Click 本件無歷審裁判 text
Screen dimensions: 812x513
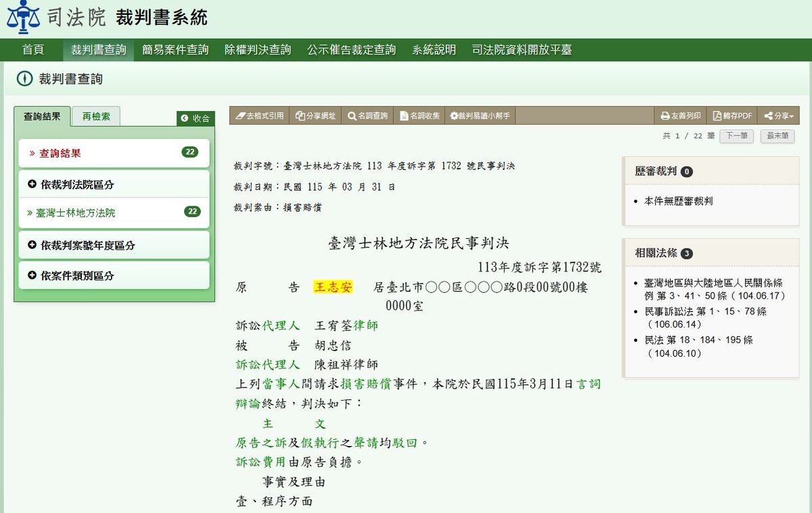pos(679,201)
